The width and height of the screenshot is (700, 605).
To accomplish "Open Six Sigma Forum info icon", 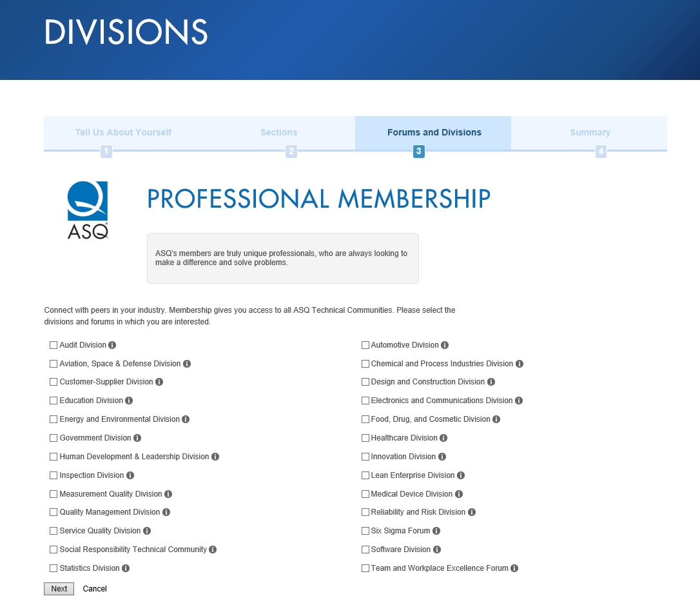I will 436,531.
